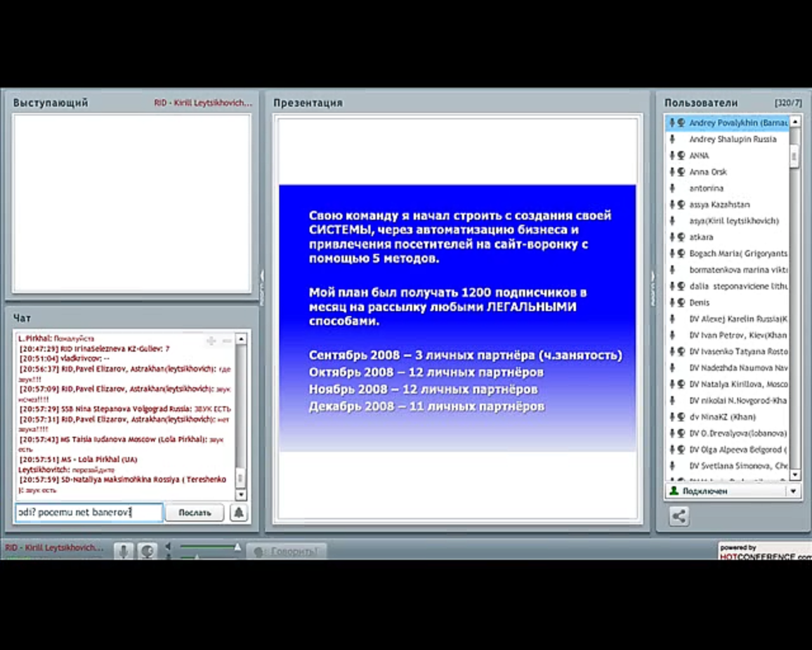The width and height of the screenshot is (812, 650).
Task: Click microphone icon next to bormatenkova marina
Action: pos(672,270)
